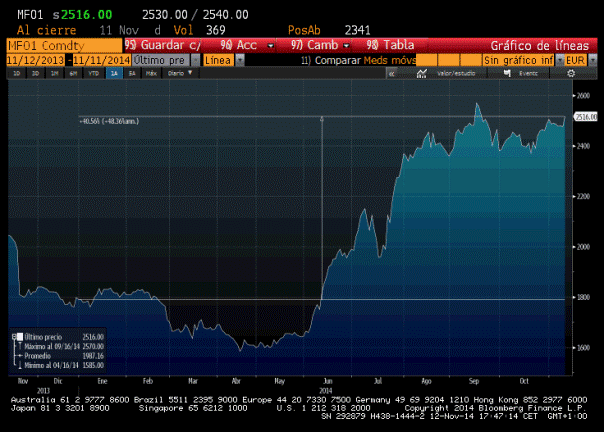Click Valor/estudio toolbar label
The width and height of the screenshot is (604, 432).
tap(456, 73)
